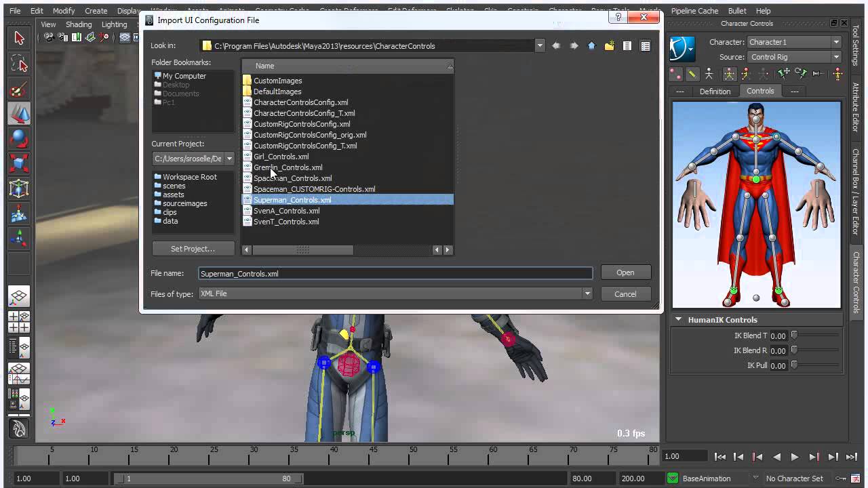
Task: Open the Modify menu
Action: [64, 11]
